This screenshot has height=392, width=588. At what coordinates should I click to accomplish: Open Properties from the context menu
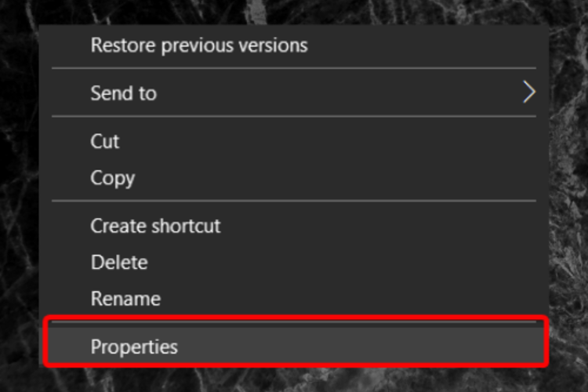(294, 347)
